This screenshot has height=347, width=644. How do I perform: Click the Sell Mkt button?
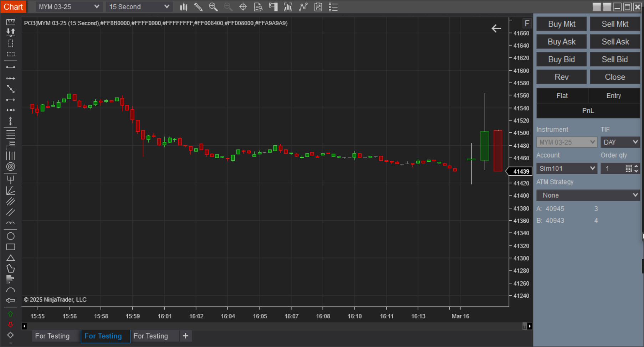pos(615,24)
